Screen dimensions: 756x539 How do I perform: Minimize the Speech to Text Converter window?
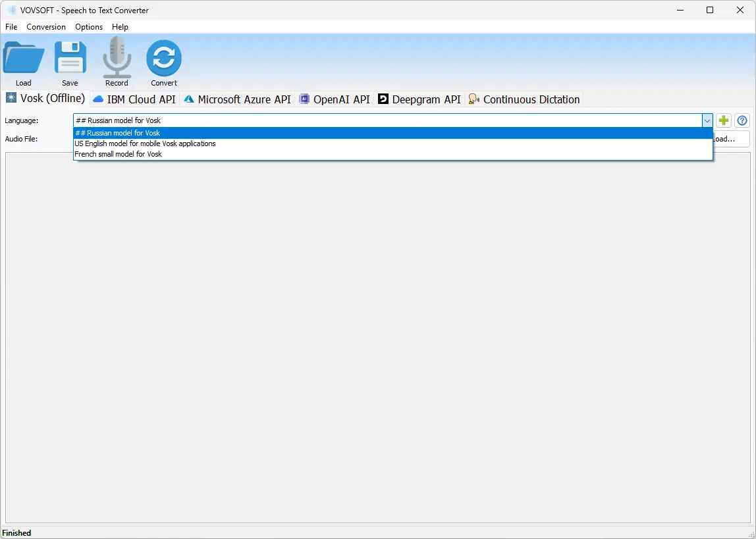click(x=680, y=10)
